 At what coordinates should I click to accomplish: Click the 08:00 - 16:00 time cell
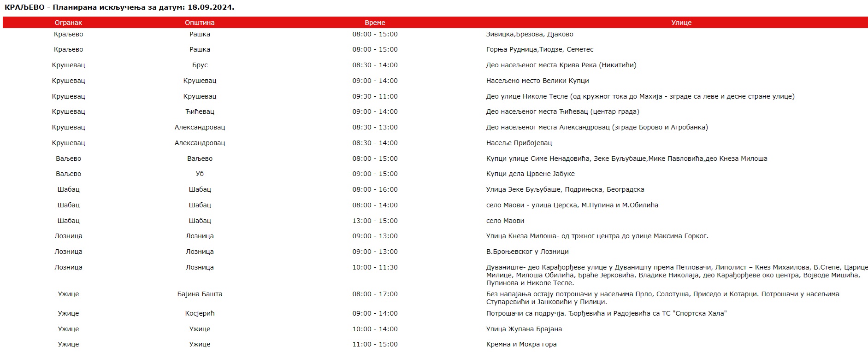(x=375, y=189)
